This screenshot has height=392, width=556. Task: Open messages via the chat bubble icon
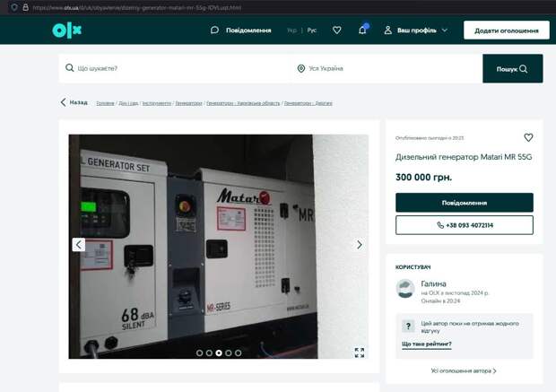click(x=214, y=30)
